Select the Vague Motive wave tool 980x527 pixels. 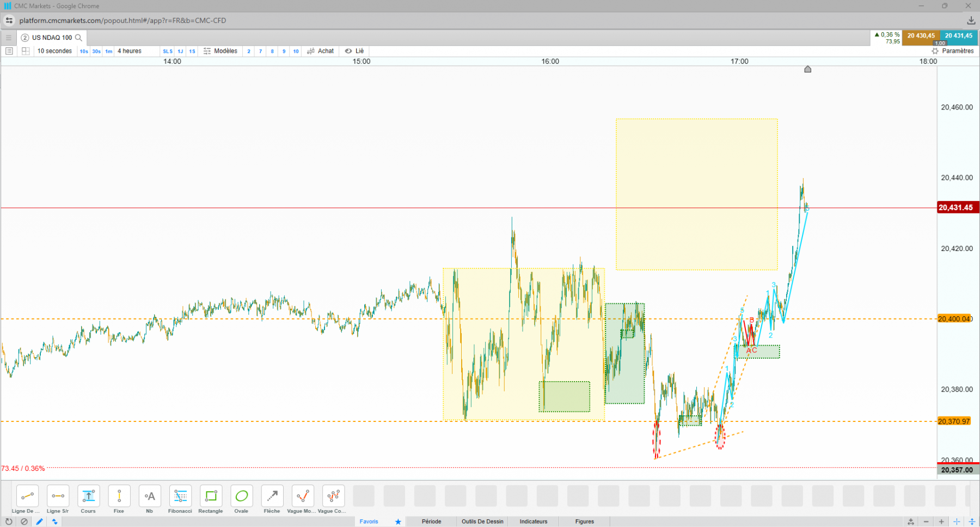point(302,499)
